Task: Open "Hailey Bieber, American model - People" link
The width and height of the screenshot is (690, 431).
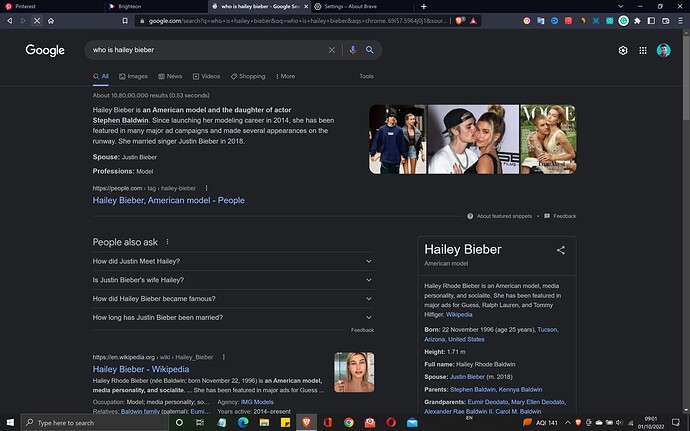Action: (x=168, y=200)
